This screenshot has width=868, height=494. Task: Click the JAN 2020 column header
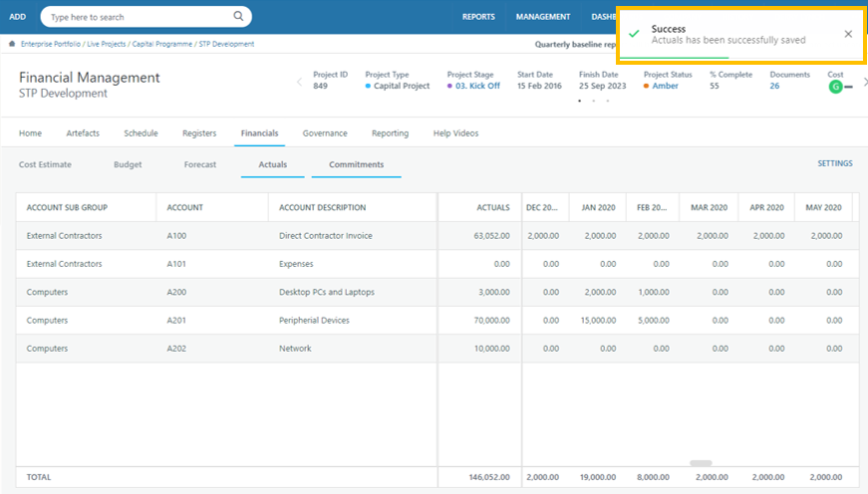pos(598,207)
